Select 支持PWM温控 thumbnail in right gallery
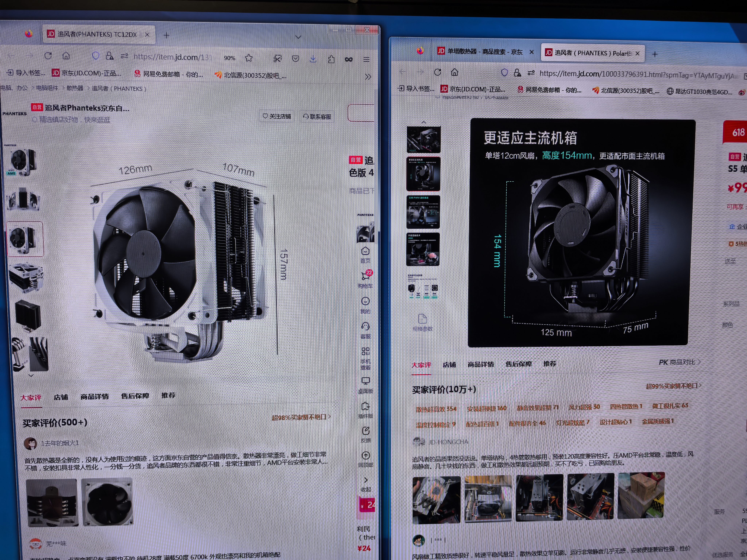This screenshot has width=747, height=560. click(x=423, y=212)
